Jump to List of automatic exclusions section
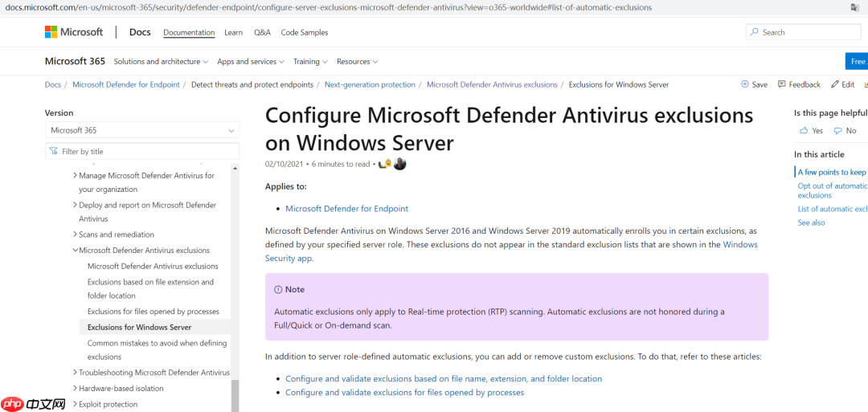This screenshot has height=412, width=868. tap(832, 209)
